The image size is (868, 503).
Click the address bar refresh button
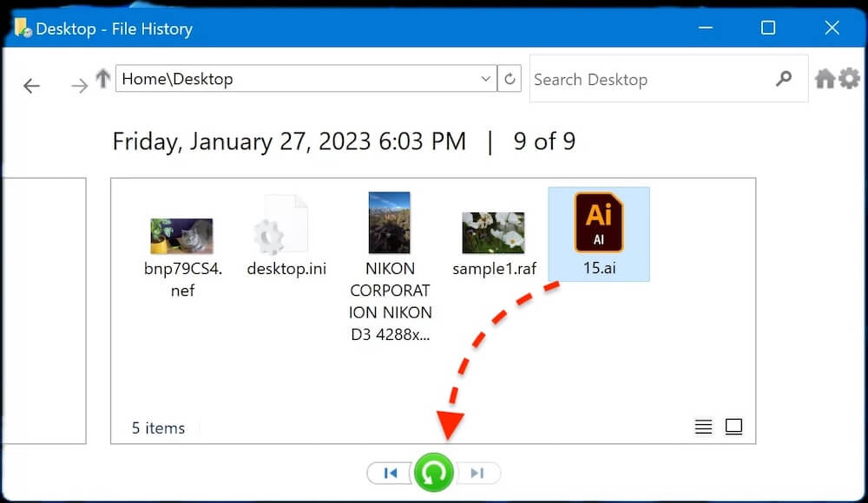[510, 79]
